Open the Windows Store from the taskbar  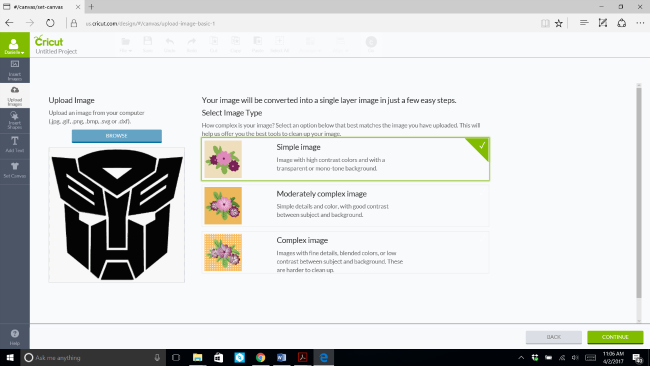coord(218,357)
